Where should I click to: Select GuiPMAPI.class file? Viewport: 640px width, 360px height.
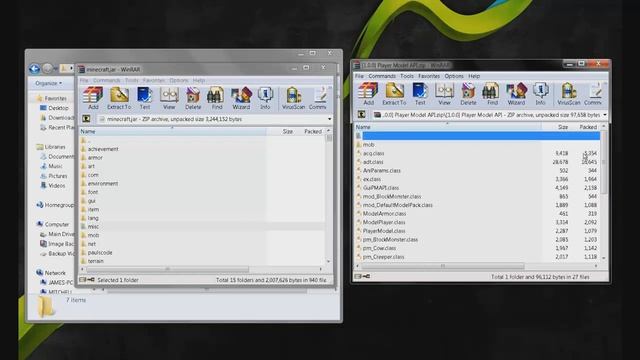(381, 188)
